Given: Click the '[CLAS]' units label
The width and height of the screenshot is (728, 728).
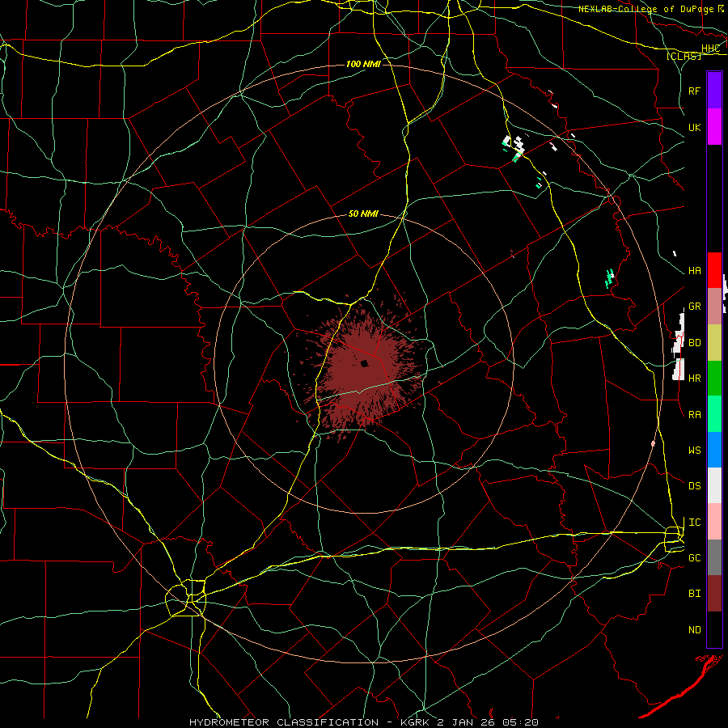Looking at the screenshot, I should click(x=684, y=56).
